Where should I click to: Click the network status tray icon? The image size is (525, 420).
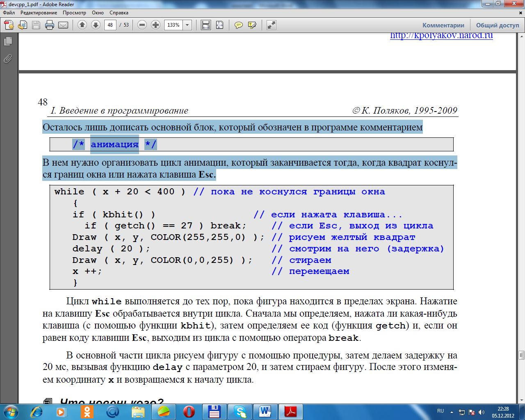462,412
